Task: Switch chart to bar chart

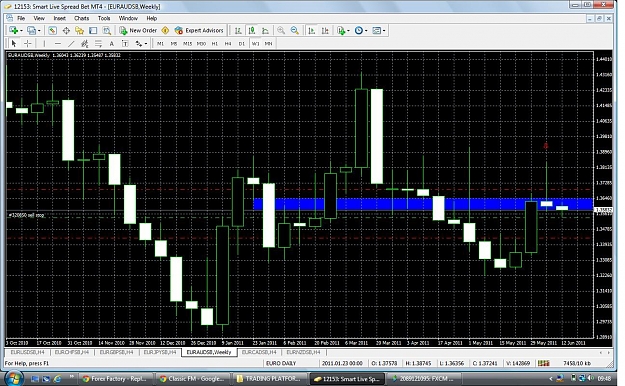Action: (238, 30)
